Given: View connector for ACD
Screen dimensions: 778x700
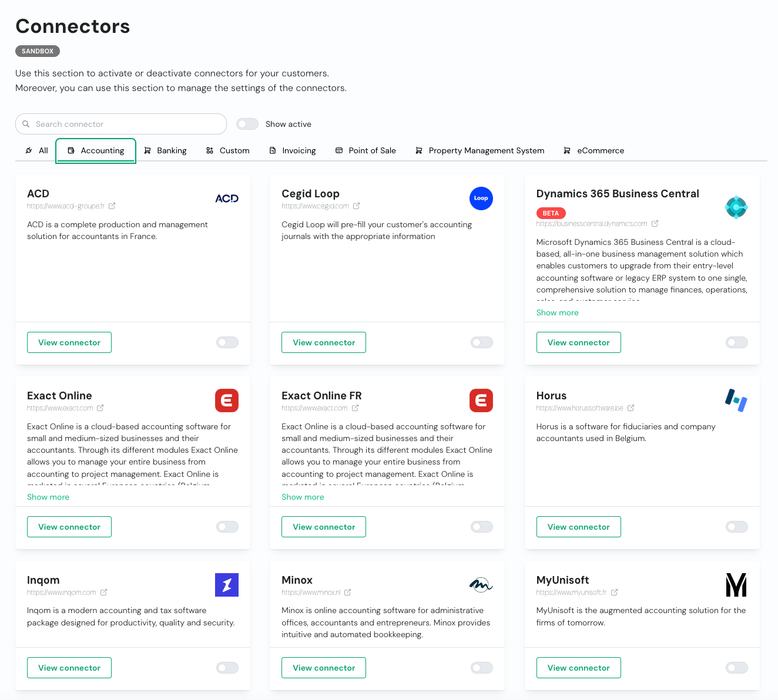Looking at the screenshot, I should 69,342.
